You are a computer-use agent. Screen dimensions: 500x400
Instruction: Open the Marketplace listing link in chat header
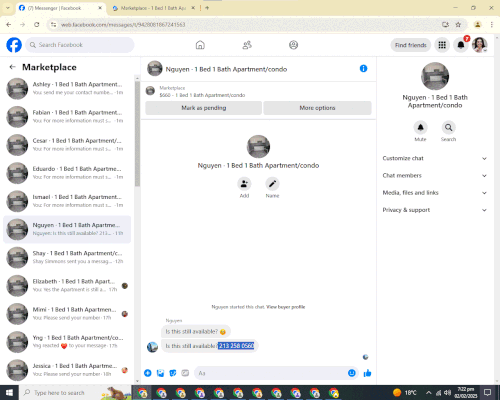point(202,95)
